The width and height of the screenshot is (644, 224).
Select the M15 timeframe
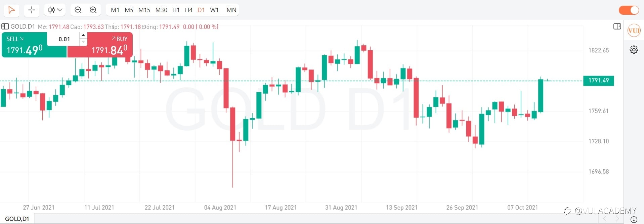(144, 10)
